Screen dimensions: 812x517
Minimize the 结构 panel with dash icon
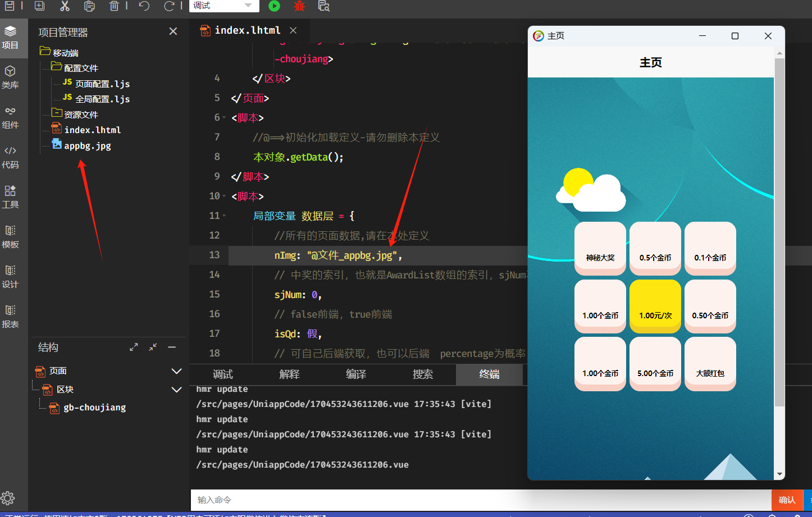(x=172, y=347)
